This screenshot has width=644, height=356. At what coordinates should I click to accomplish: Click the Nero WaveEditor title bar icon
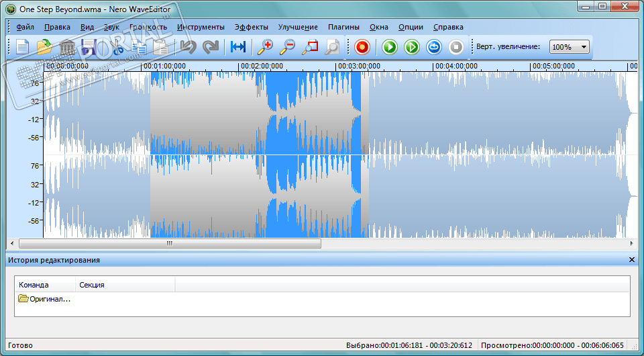tap(10, 8)
